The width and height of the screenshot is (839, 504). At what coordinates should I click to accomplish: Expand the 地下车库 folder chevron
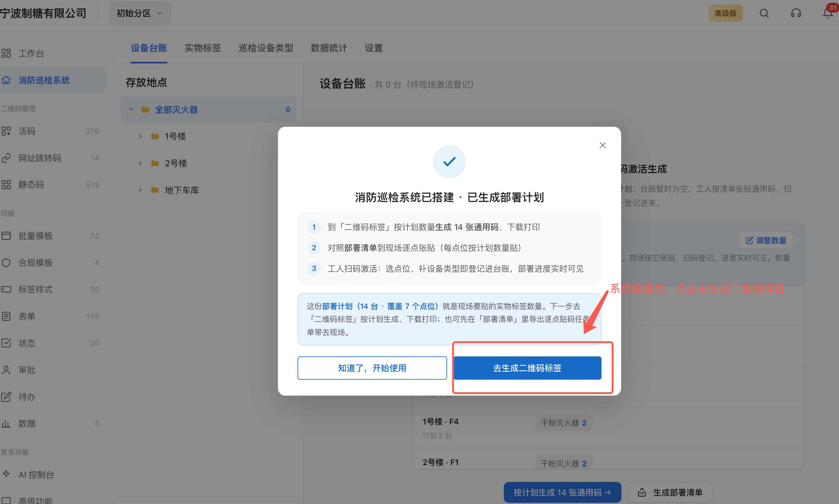coord(140,190)
